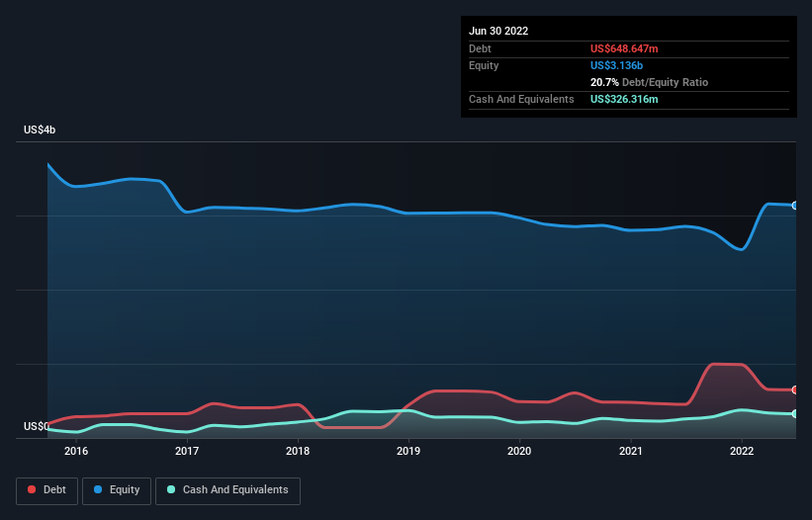
Task: Select the 2021 x-axis label
Action: (x=631, y=451)
